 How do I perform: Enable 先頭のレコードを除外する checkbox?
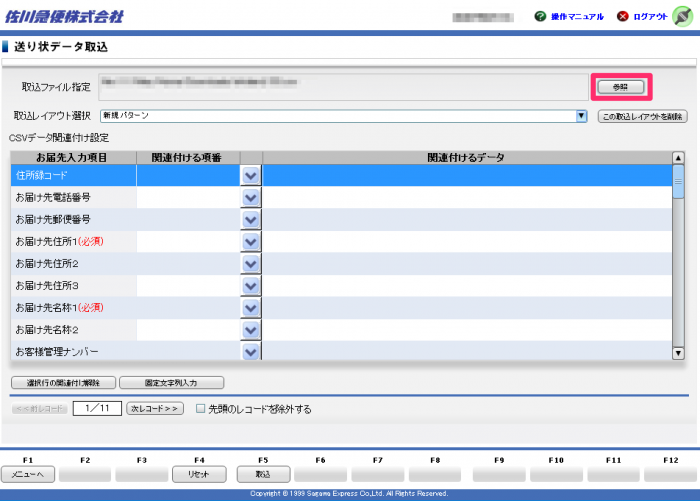pos(201,409)
